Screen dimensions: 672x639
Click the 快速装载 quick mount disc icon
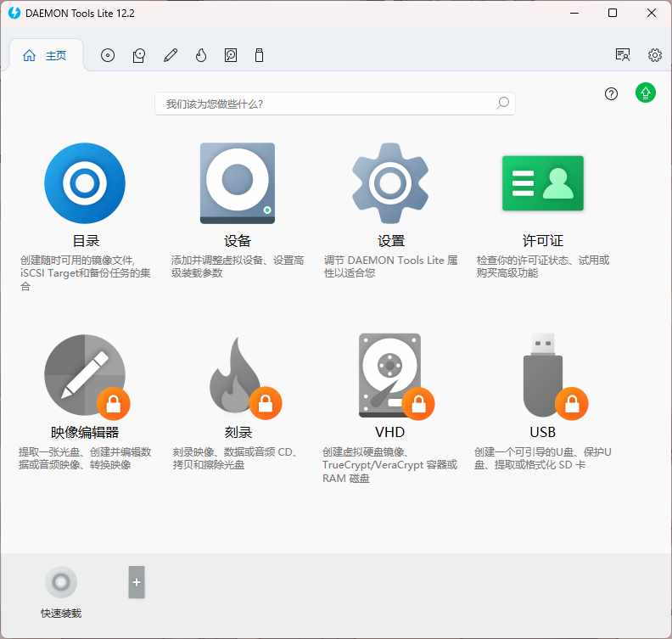pos(61,582)
